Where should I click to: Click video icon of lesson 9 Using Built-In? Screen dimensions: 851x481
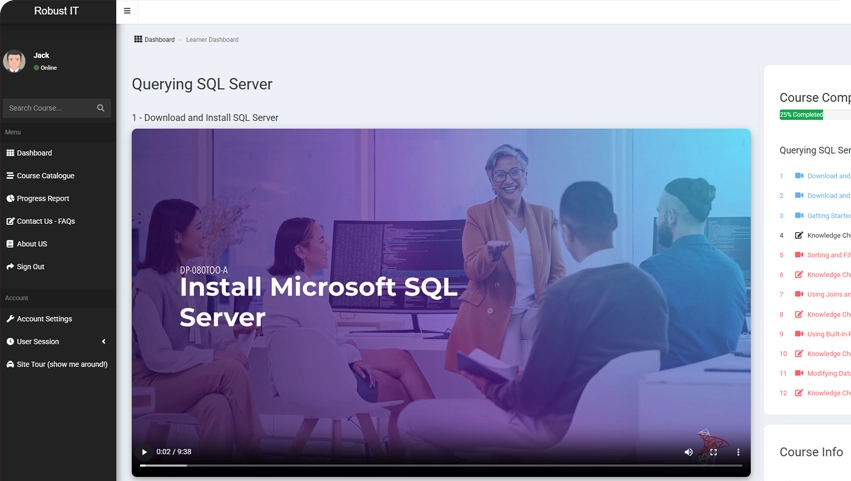click(799, 334)
